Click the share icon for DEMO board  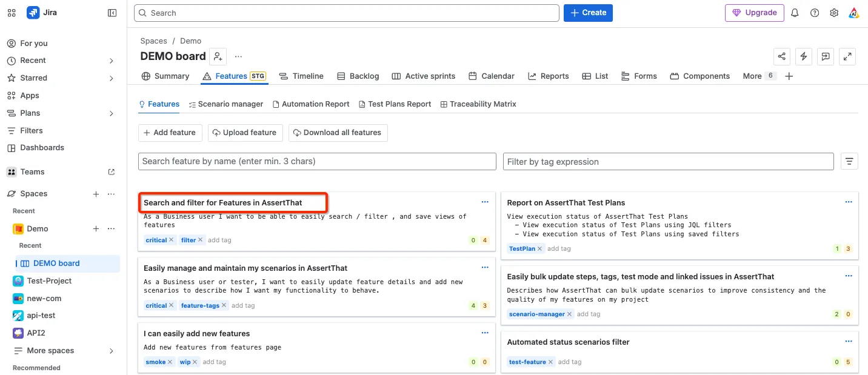[782, 56]
